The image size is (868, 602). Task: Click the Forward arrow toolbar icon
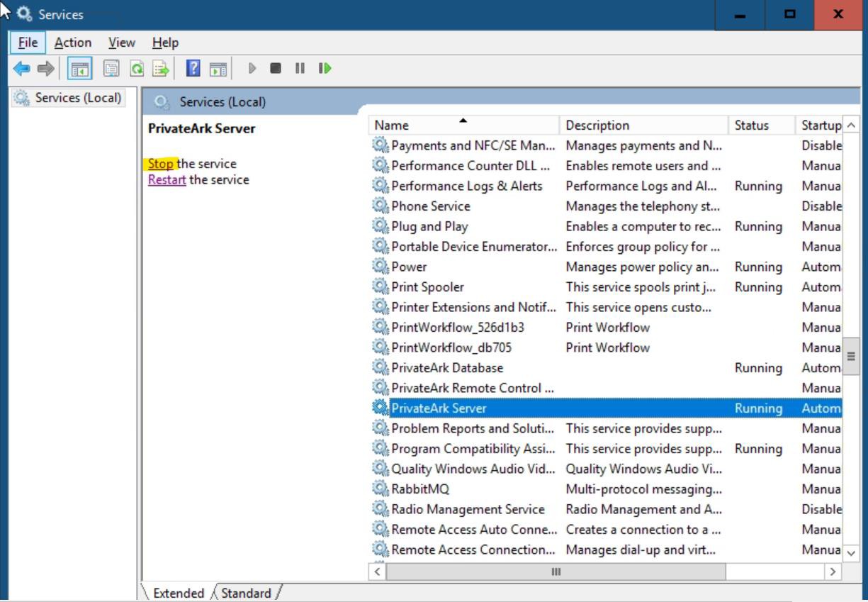pos(45,69)
